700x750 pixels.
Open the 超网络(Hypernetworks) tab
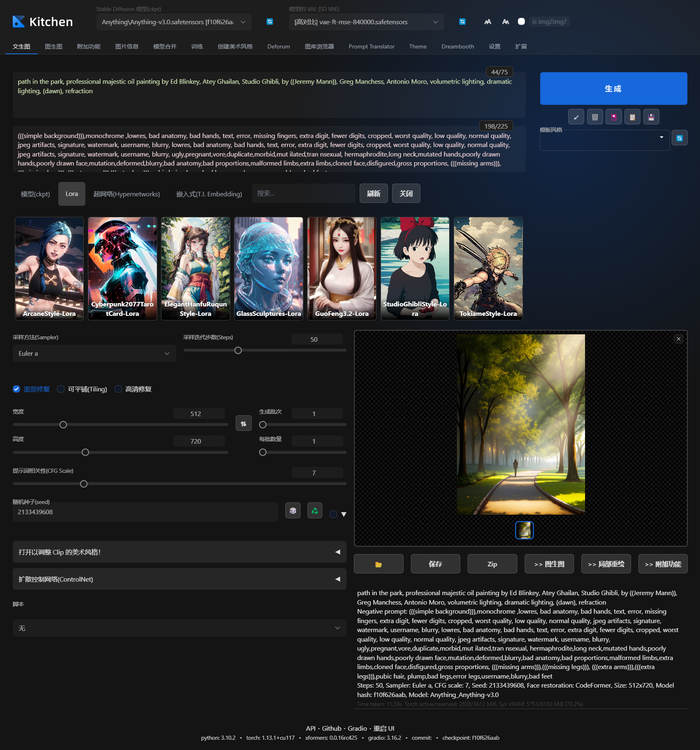pos(126,194)
